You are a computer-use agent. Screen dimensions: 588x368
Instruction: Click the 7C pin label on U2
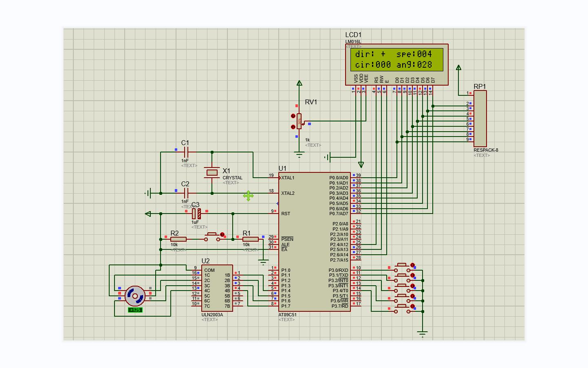[207, 306]
